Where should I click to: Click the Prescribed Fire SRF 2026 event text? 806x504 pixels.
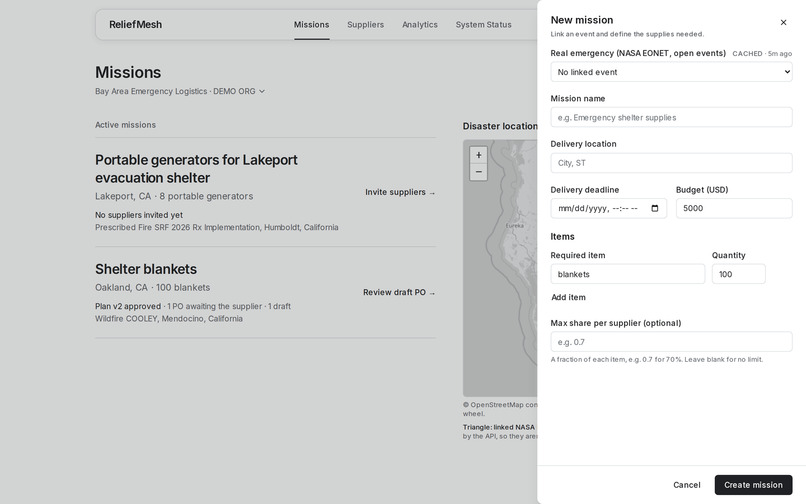(216, 227)
